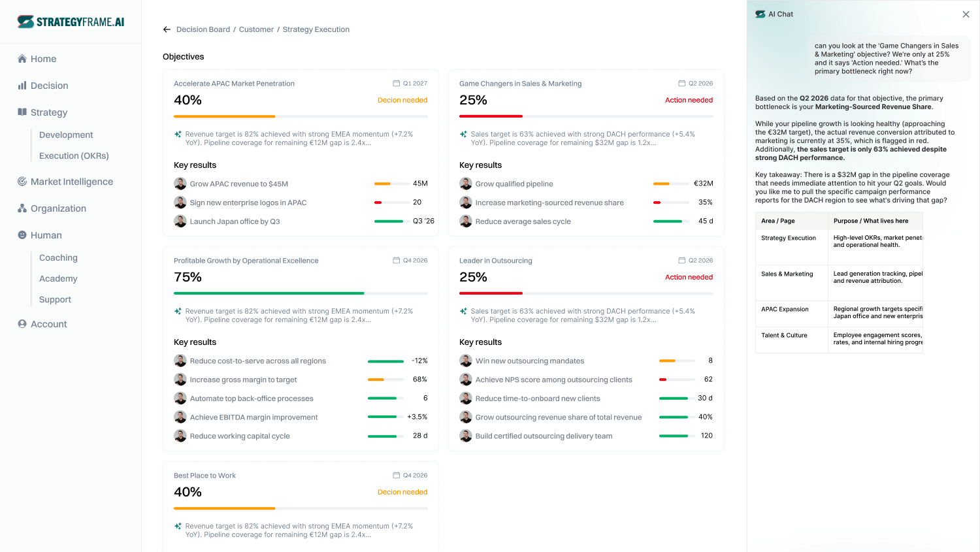The width and height of the screenshot is (980, 552).
Task: Go to Academy in sidebar
Action: pyautogui.click(x=58, y=278)
